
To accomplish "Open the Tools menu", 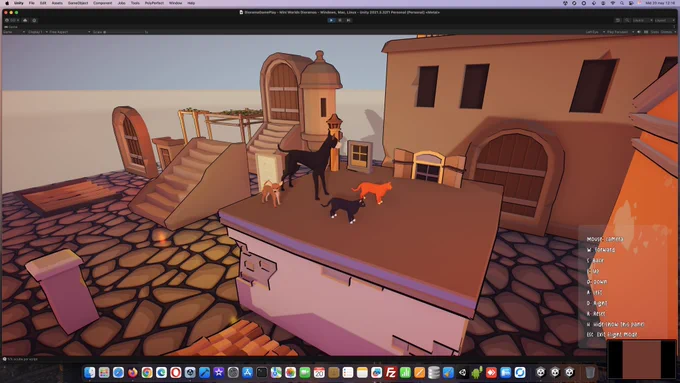I will (x=135, y=3).
